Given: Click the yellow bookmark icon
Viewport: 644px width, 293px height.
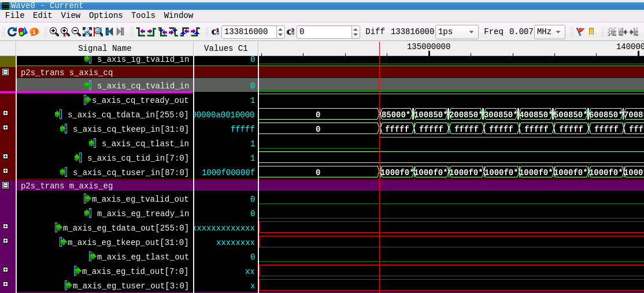Looking at the screenshot, I should click(591, 32).
